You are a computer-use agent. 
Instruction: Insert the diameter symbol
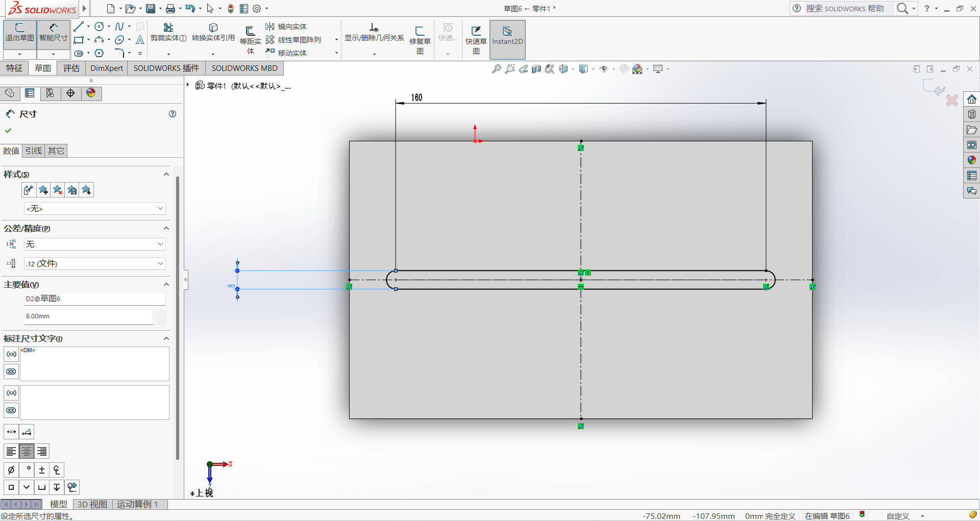point(11,470)
